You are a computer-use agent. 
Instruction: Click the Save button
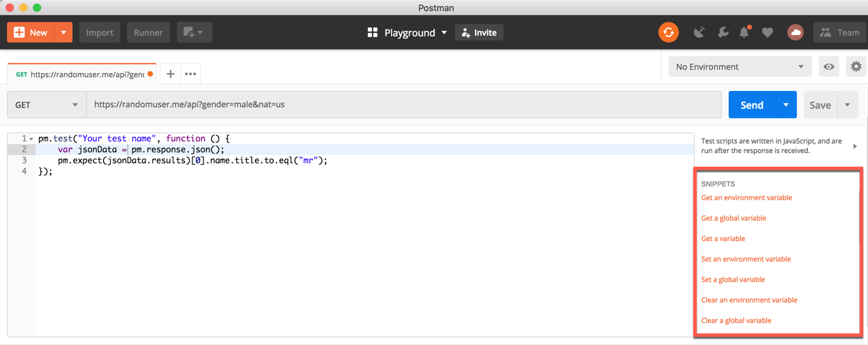pyautogui.click(x=820, y=105)
